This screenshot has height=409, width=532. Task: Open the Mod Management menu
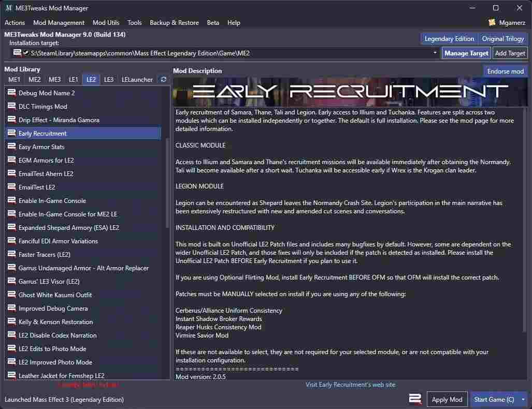click(x=59, y=23)
